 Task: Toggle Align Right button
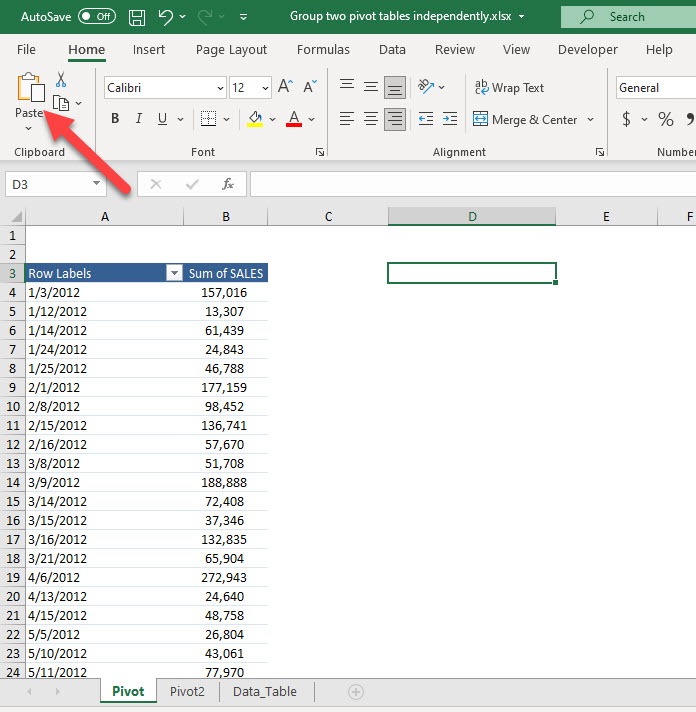tap(395, 119)
